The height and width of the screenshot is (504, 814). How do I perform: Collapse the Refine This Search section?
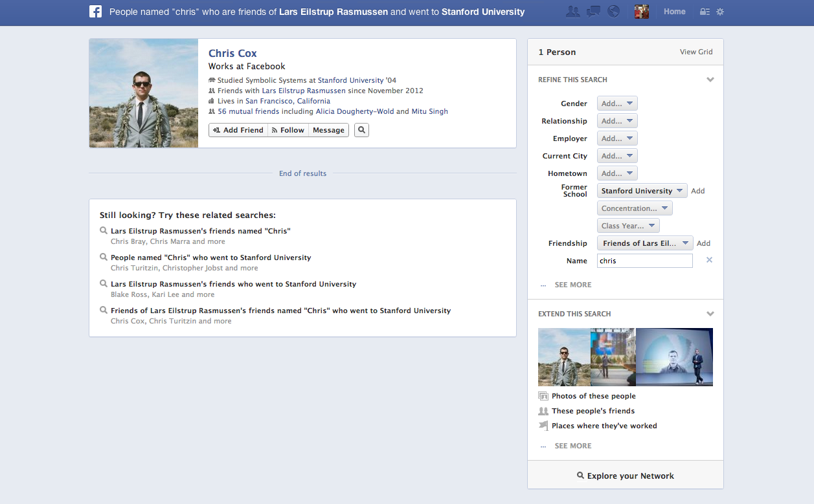(x=710, y=80)
